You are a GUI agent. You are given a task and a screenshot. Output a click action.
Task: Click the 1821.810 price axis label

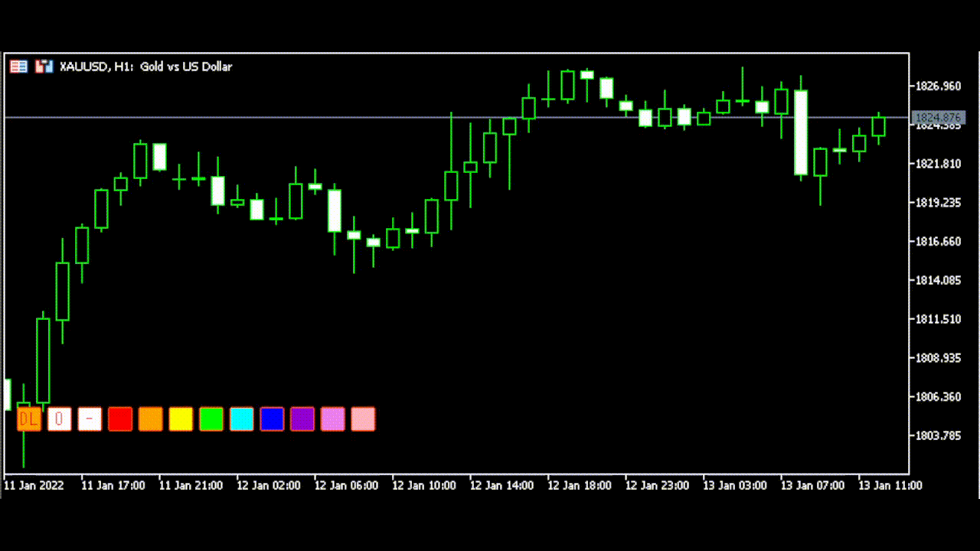tap(938, 164)
